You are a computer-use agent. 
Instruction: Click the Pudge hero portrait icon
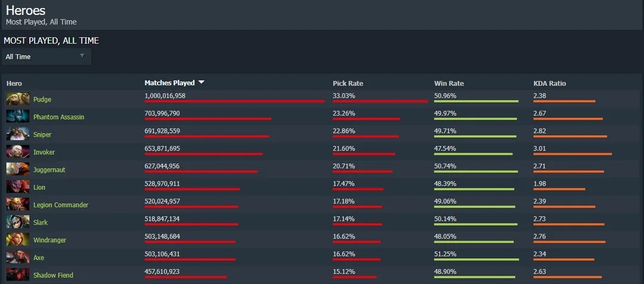[x=18, y=99]
